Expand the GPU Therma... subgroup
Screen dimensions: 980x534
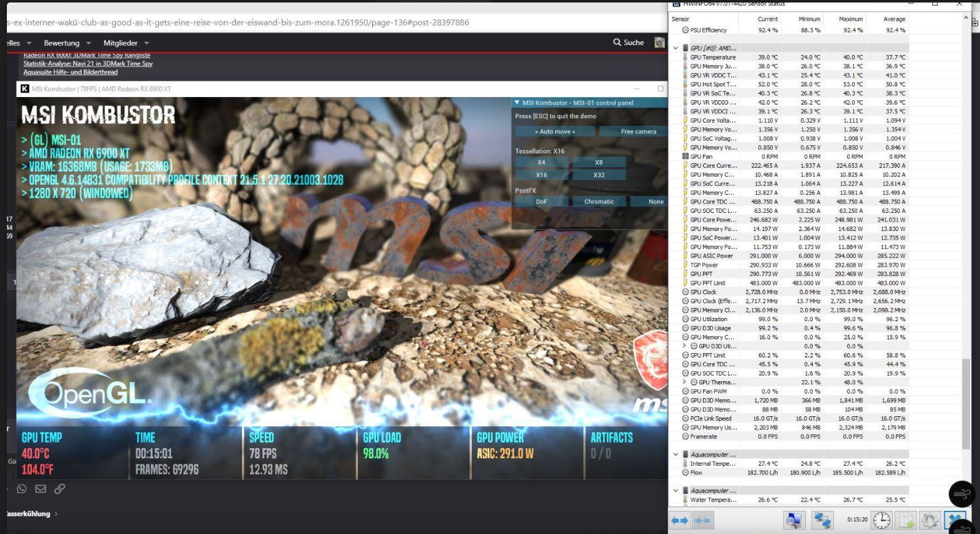pyautogui.click(x=684, y=382)
